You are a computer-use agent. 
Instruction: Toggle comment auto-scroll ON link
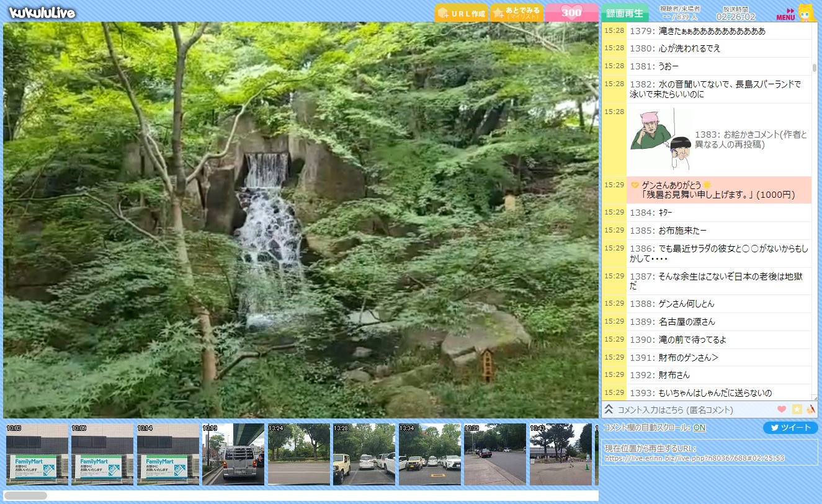pyautogui.click(x=699, y=428)
